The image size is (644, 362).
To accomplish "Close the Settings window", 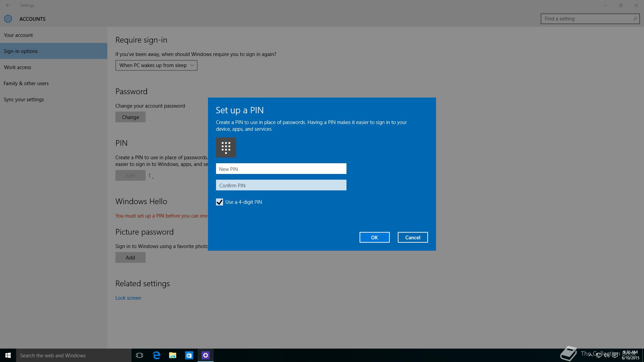I will pos(636,5).
